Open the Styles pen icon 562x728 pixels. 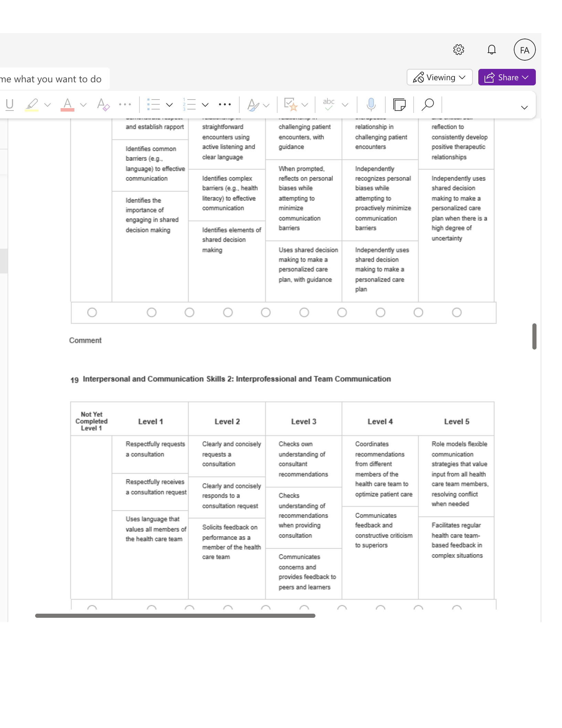tap(253, 104)
